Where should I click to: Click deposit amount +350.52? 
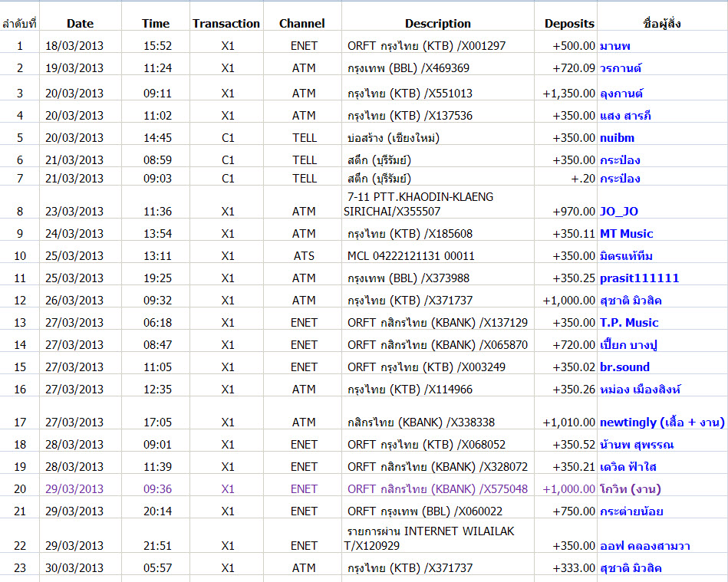point(573,445)
